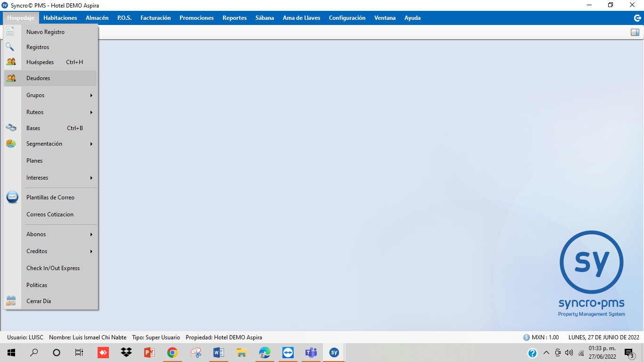Show hidden tray icons chevron
This screenshot has height=362, width=644.
point(546,353)
